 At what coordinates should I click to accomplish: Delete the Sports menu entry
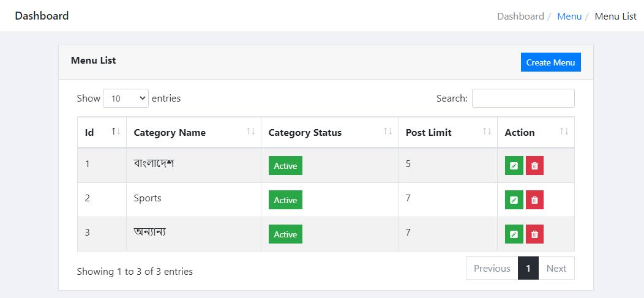(x=534, y=200)
